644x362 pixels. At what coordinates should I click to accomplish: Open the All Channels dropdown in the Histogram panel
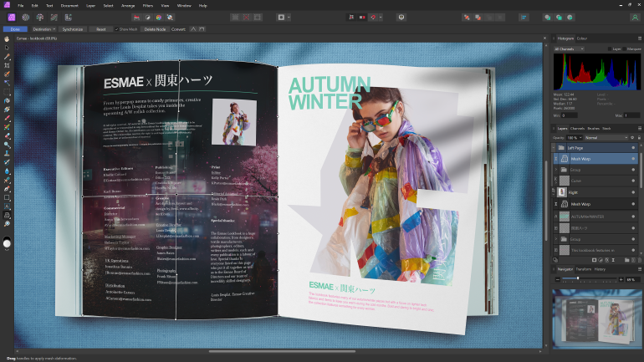pos(569,48)
